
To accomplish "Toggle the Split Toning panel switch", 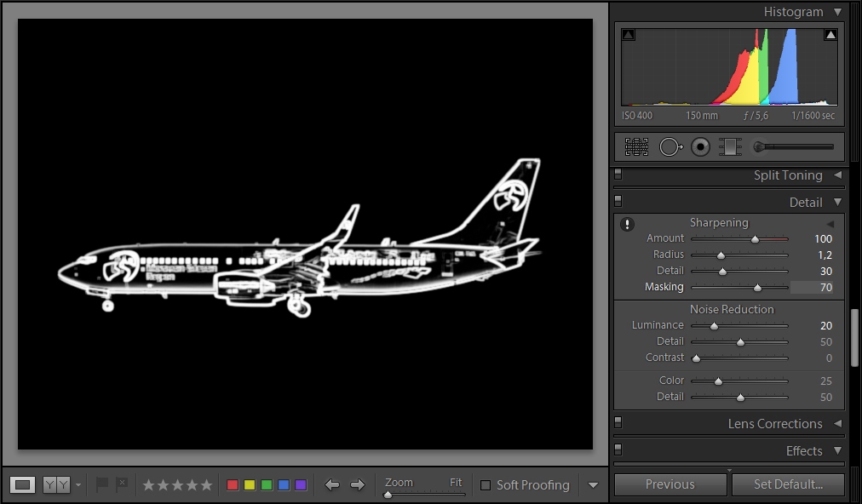I will click(618, 175).
